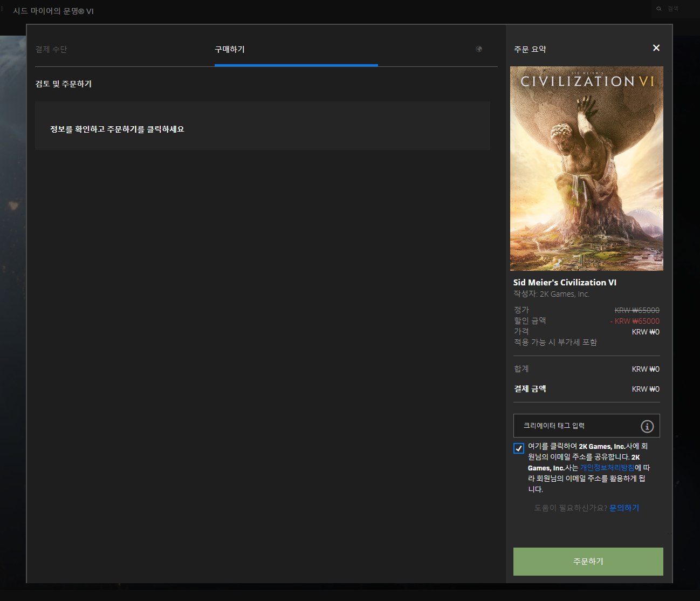Click the 크리에이터 태그 입력 field
Screen dimensions: 700x601
point(587,426)
